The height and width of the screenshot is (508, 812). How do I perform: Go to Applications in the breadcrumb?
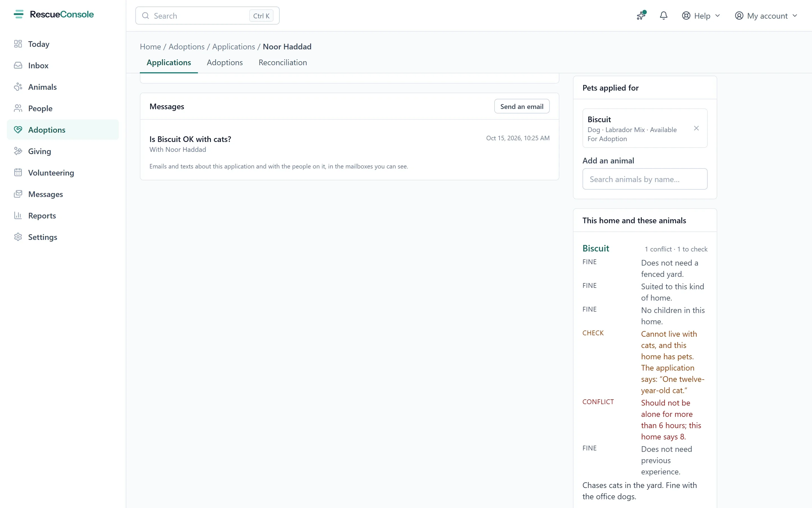(233, 47)
